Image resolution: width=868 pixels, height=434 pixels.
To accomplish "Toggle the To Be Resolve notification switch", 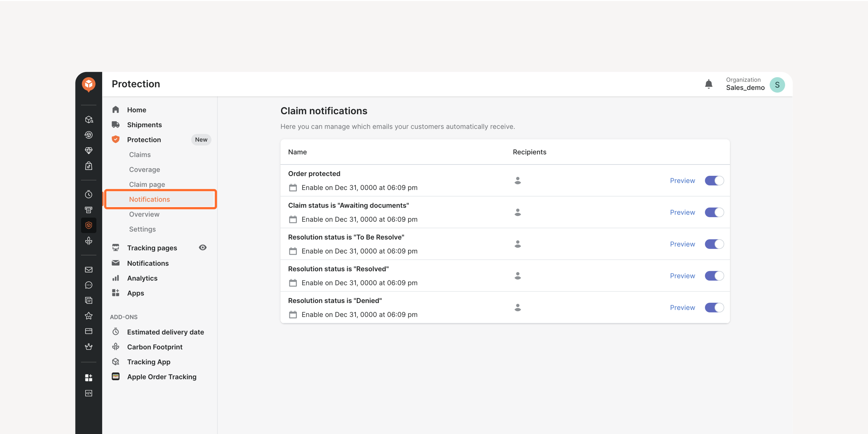I will click(714, 244).
